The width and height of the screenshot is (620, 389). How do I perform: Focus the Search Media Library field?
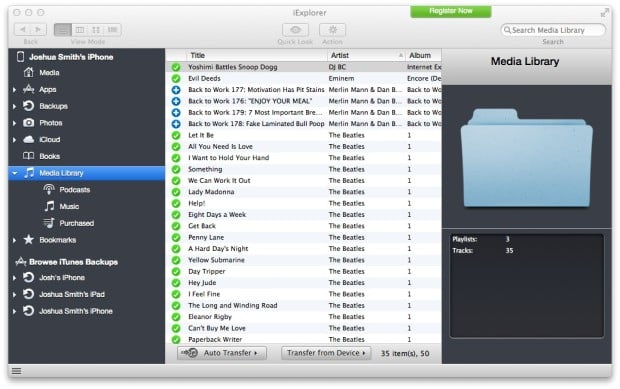[x=553, y=30]
